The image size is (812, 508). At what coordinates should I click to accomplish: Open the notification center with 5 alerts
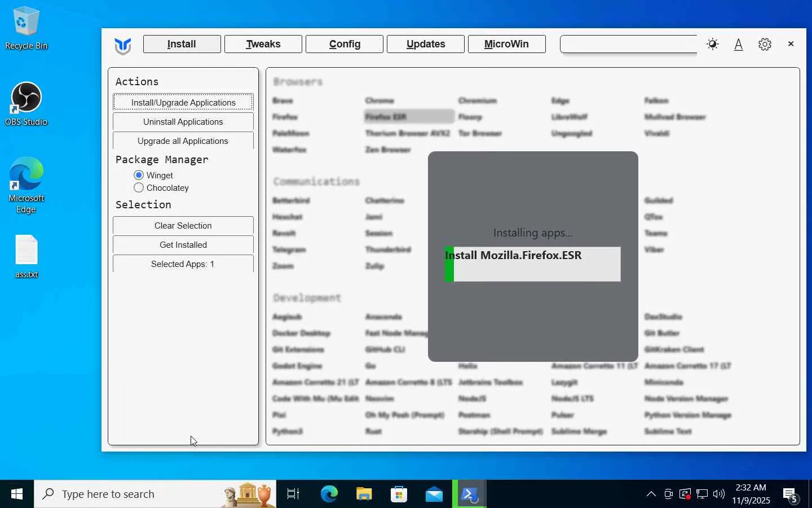[x=791, y=495]
